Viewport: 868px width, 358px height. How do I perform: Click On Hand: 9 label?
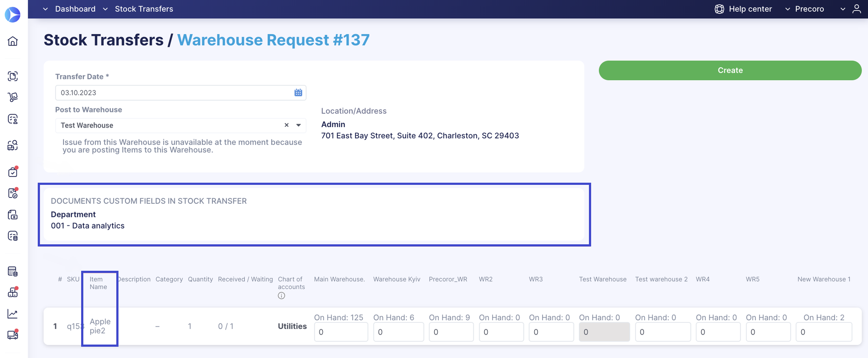click(x=449, y=318)
